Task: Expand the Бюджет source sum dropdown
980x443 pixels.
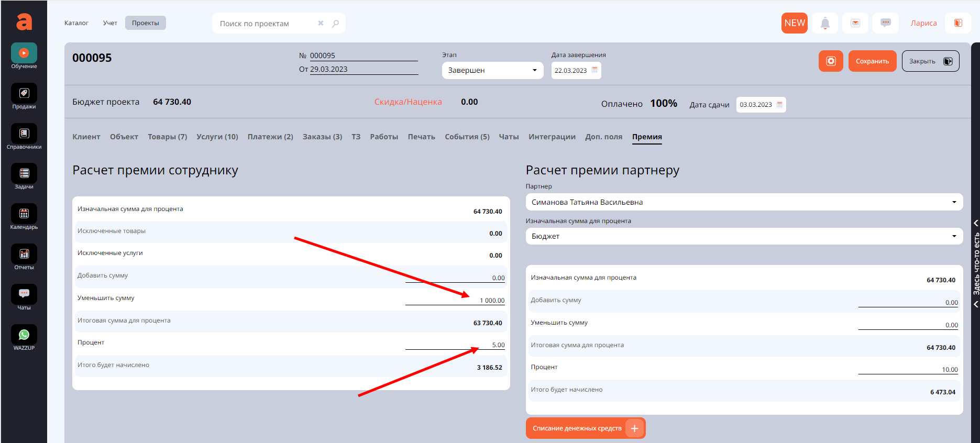Action: (744, 236)
